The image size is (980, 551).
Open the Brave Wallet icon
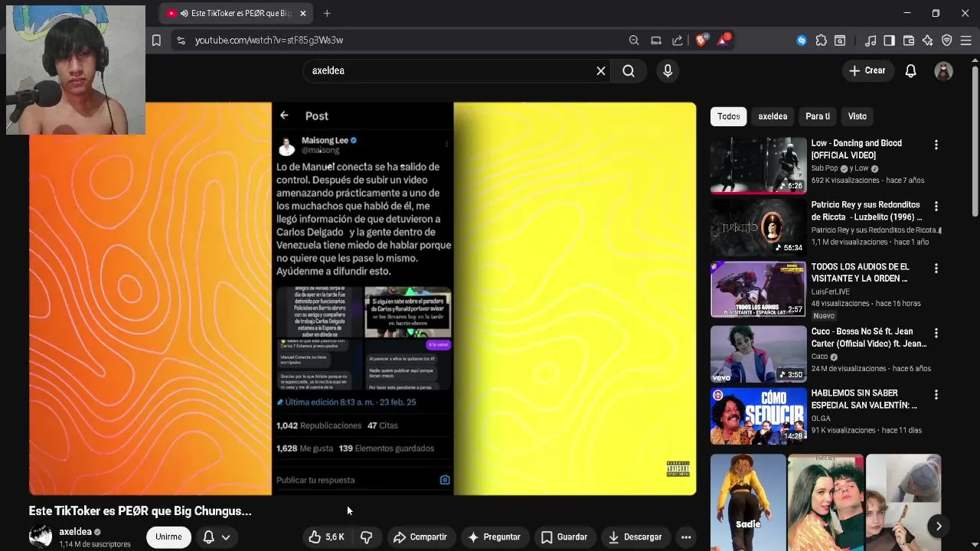coord(909,41)
